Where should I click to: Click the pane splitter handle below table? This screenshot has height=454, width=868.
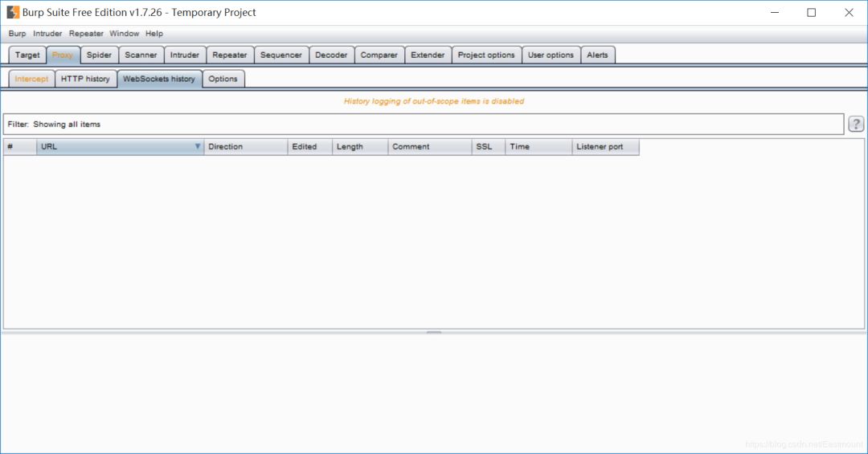(x=434, y=332)
